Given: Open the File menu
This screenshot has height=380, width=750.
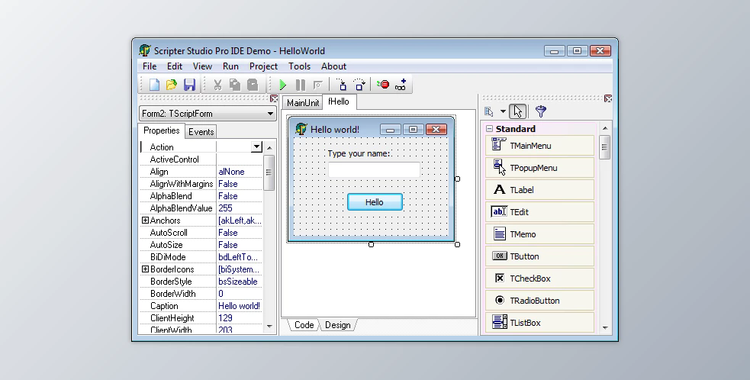Looking at the screenshot, I should pyautogui.click(x=150, y=66).
